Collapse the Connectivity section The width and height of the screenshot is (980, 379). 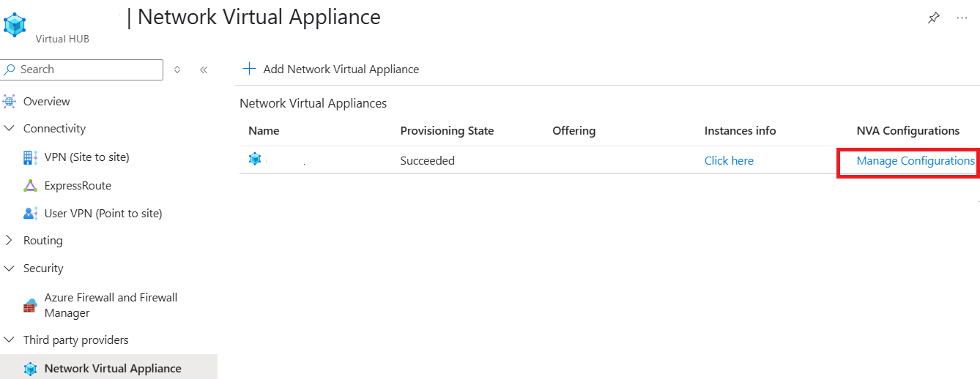pyautogui.click(x=10, y=129)
